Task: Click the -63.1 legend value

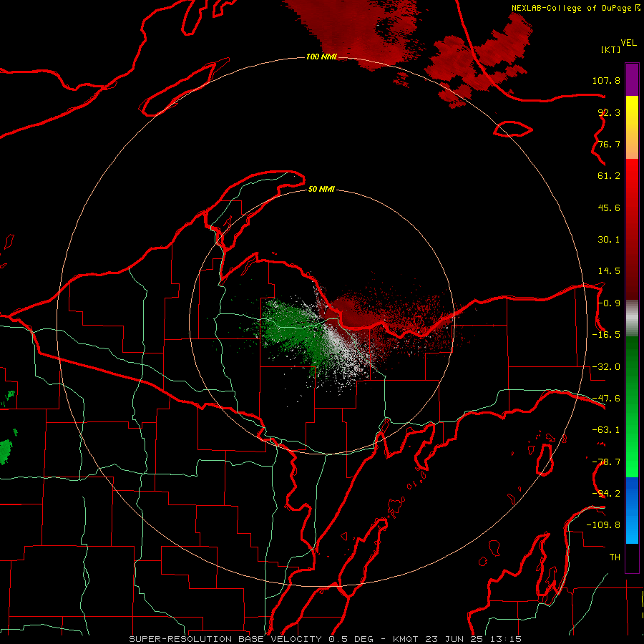Action: tap(606, 430)
